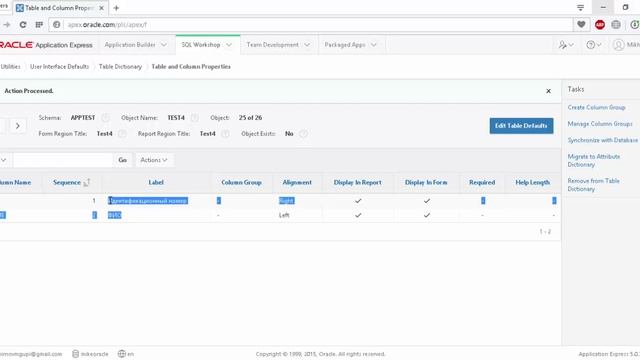Click Display In Form checkmark in Left row

(x=427, y=215)
